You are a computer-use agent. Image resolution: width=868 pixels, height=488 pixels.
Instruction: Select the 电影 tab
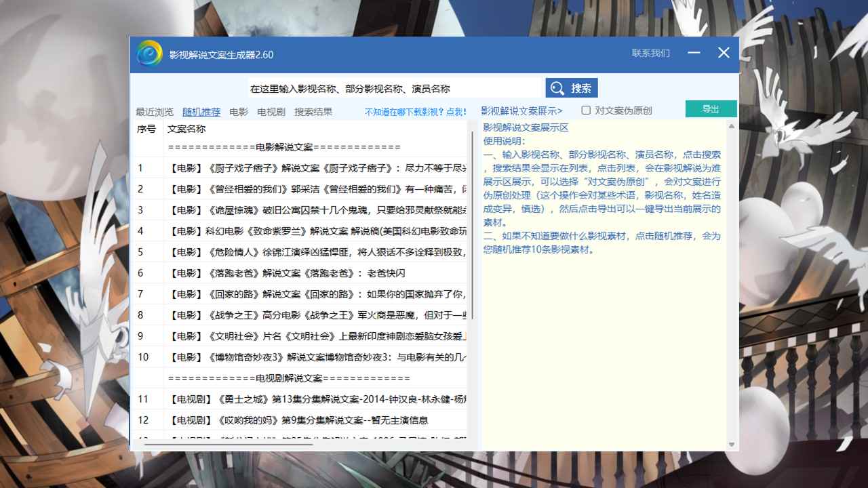click(x=239, y=112)
